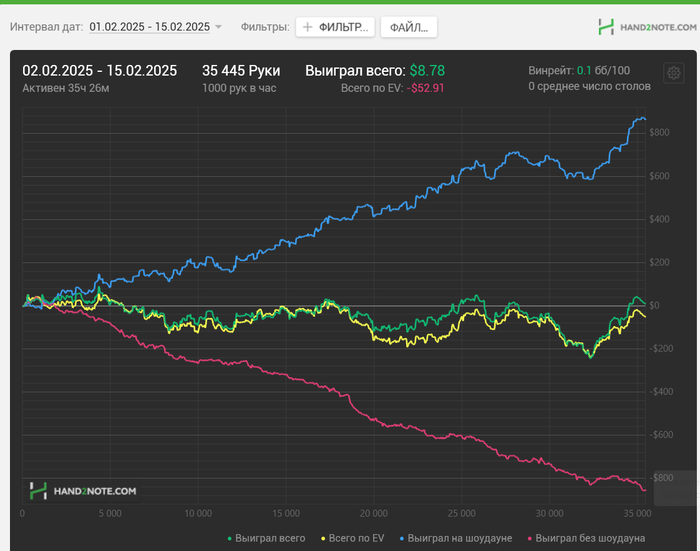Toggle the Выиграл на шоудауне legend series

coord(456,538)
